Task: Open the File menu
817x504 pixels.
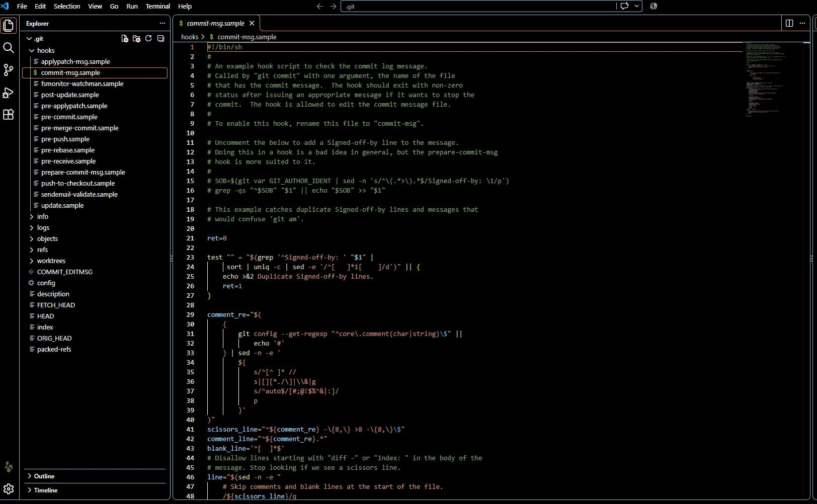Action: pos(22,6)
